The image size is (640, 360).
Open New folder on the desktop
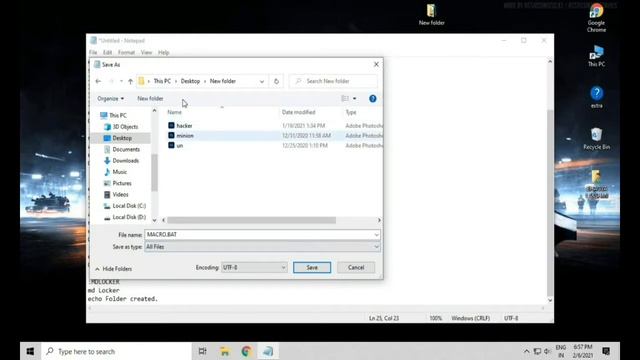431,15
